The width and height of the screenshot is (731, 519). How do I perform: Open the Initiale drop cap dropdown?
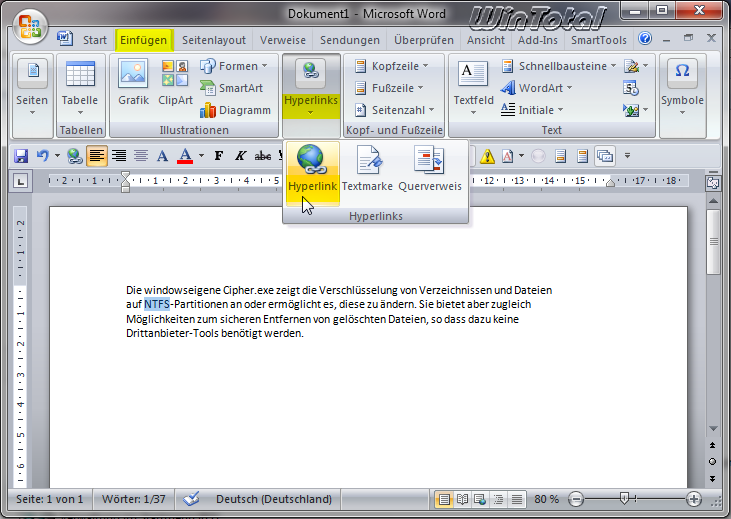click(x=532, y=110)
